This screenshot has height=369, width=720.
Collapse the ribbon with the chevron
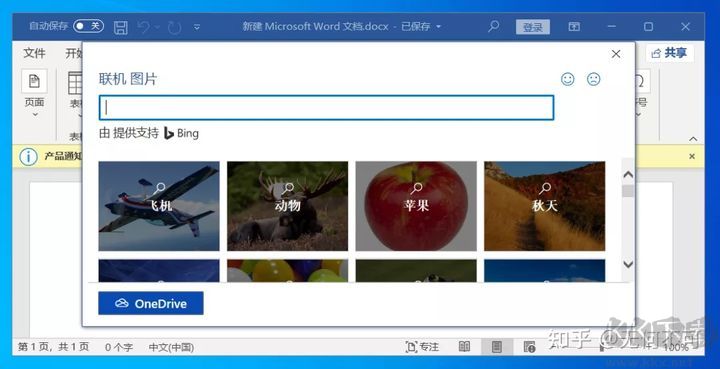pyautogui.click(x=693, y=139)
